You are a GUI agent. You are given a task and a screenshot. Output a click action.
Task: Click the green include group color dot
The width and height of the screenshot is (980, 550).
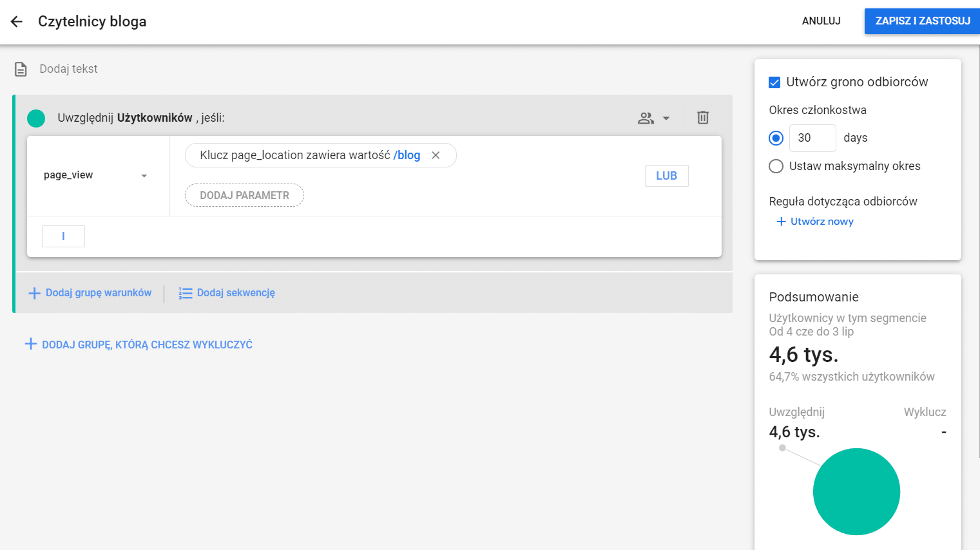36,119
